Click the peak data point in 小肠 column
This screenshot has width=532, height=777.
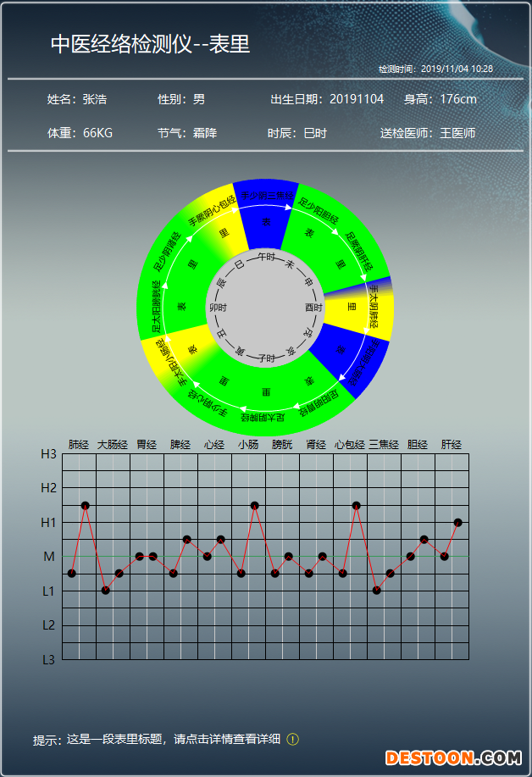pyautogui.click(x=255, y=506)
